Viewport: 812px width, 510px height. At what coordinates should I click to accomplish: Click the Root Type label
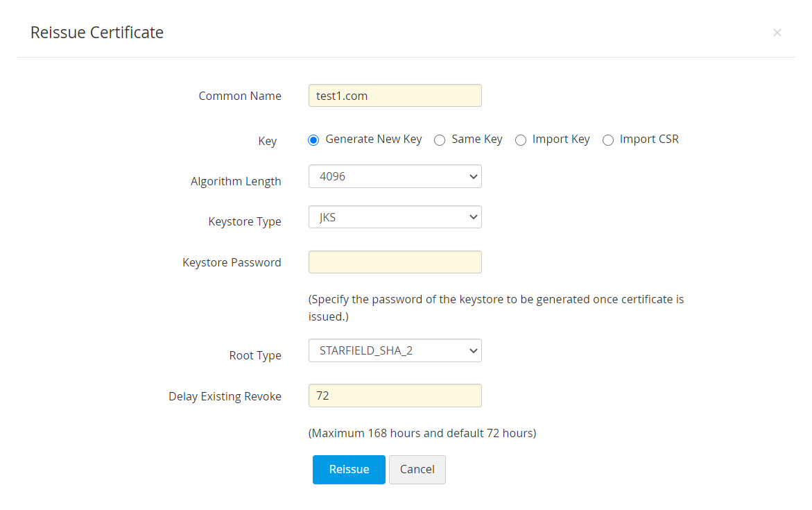coord(255,355)
